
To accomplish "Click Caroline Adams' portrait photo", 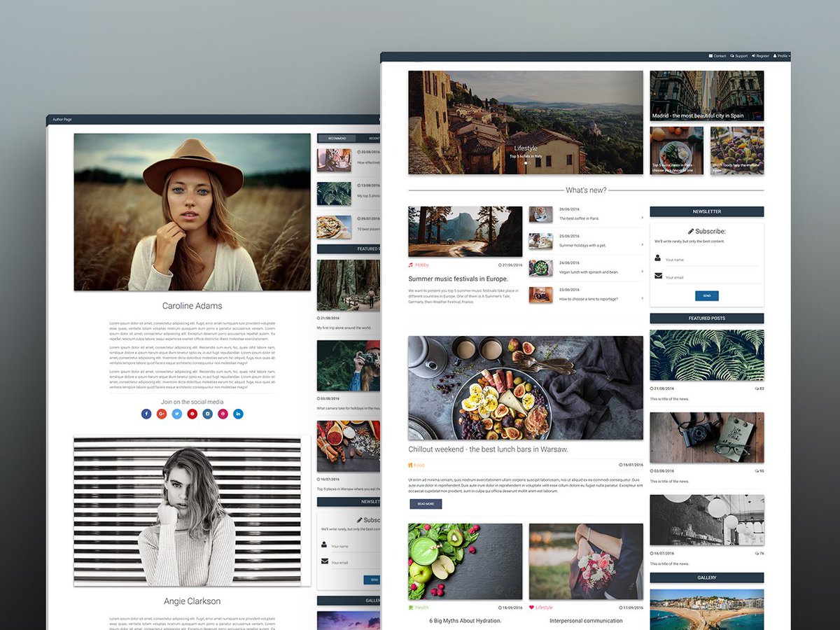I will pos(192,212).
